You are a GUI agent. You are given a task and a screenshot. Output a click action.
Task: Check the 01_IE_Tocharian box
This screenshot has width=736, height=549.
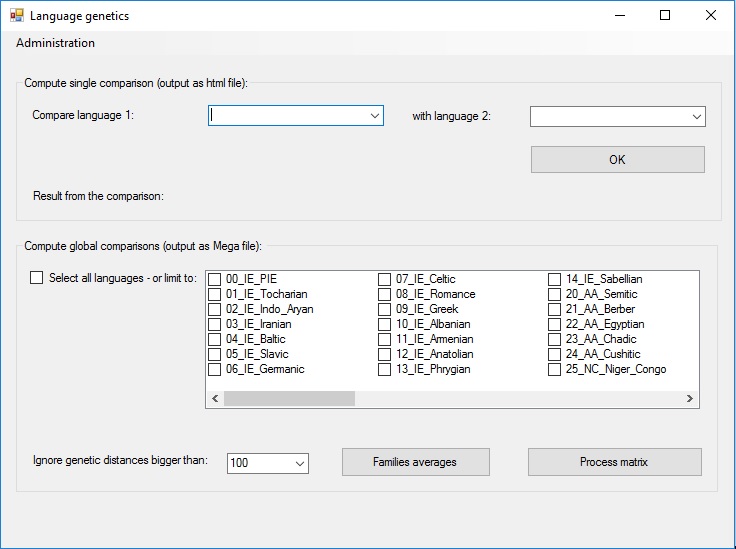point(215,294)
